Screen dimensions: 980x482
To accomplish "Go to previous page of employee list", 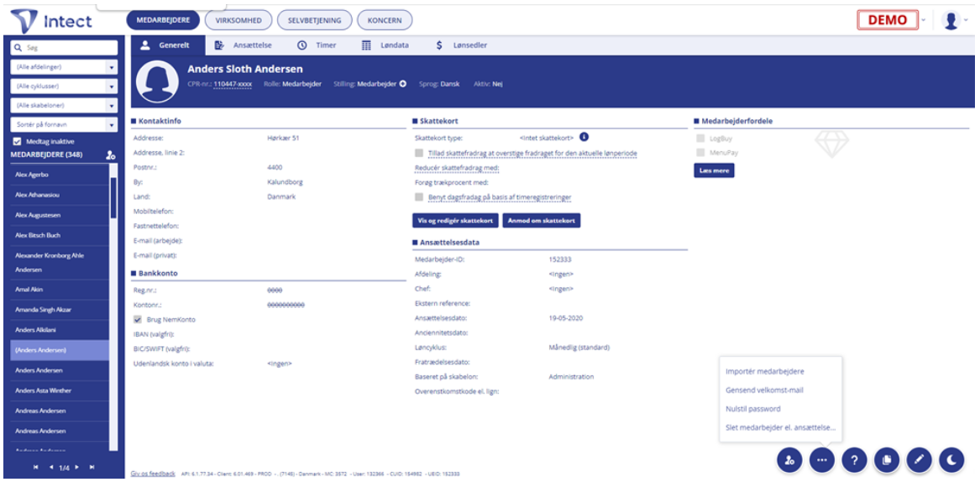I will point(50,467).
